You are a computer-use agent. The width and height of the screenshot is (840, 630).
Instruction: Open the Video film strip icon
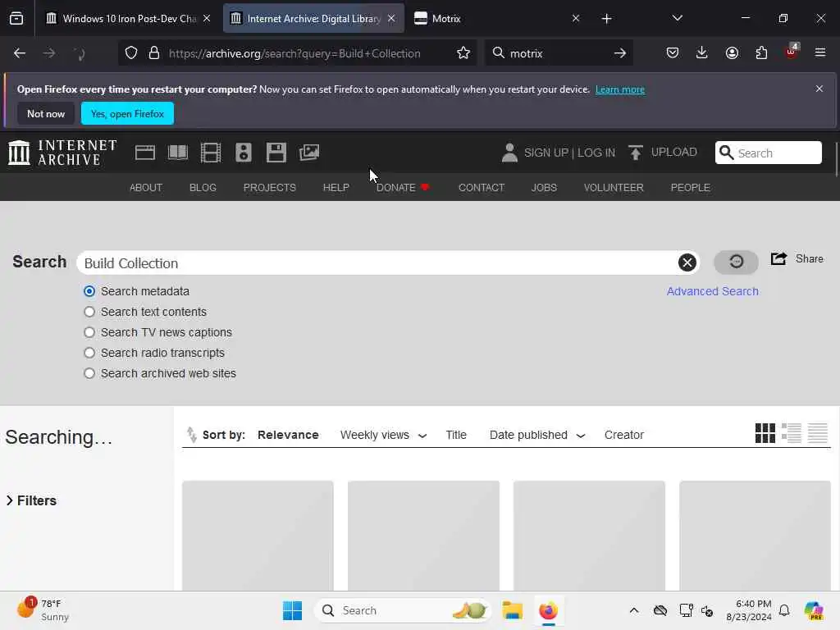(x=211, y=153)
